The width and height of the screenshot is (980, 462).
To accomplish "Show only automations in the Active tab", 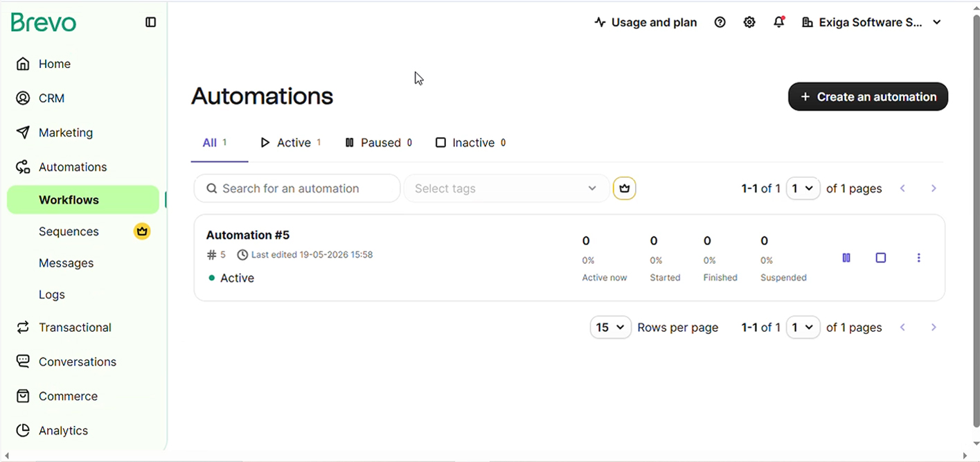I will (290, 143).
